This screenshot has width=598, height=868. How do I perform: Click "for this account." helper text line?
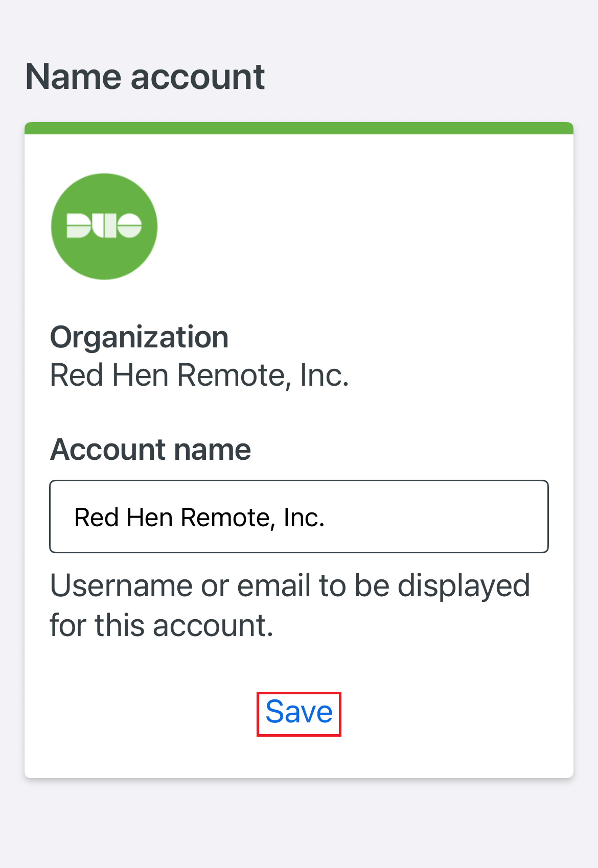[162, 625]
